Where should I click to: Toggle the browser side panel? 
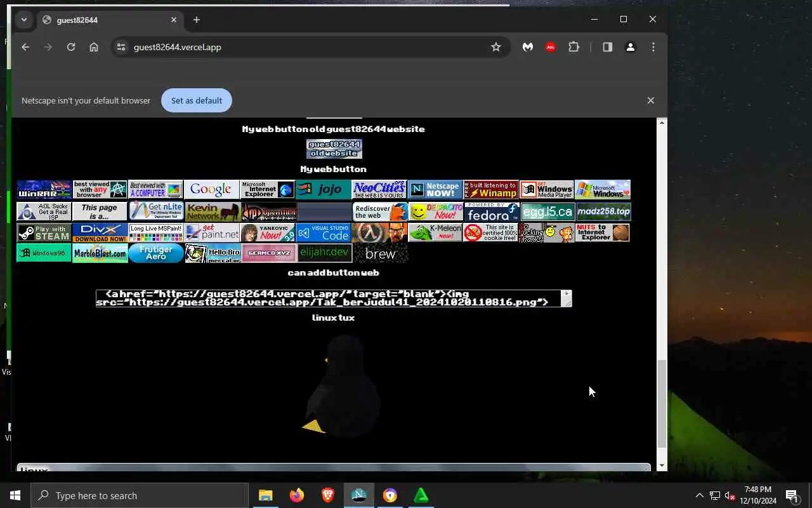608,47
